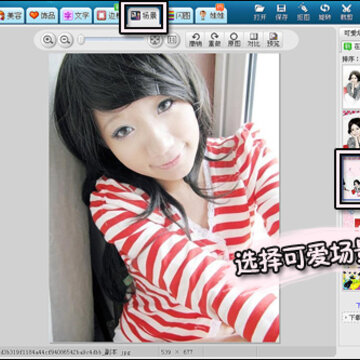Click the 排序 sort label

(351, 59)
